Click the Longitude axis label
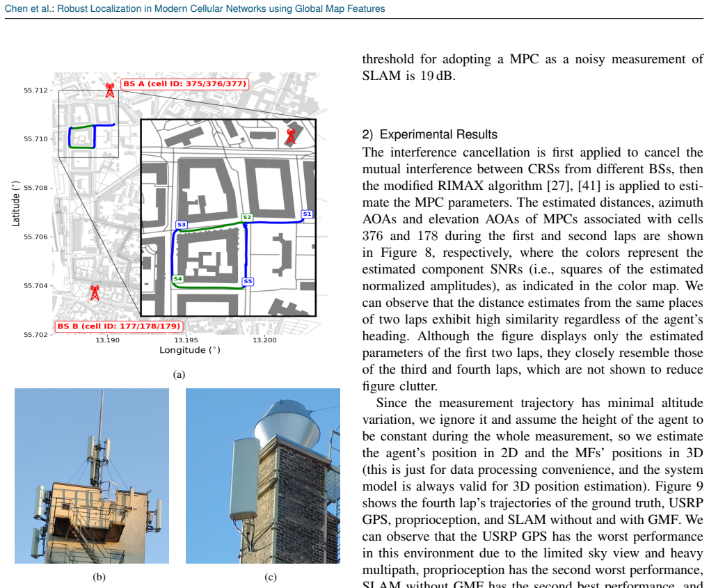The image size is (709, 588). tap(190, 350)
